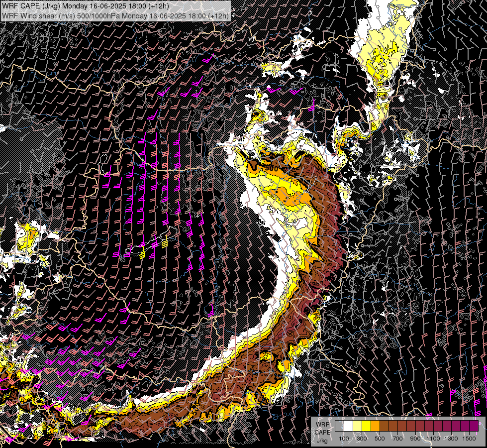Click the '300' legend value
The width and height of the screenshot is (487, 448).
(362, 439)
